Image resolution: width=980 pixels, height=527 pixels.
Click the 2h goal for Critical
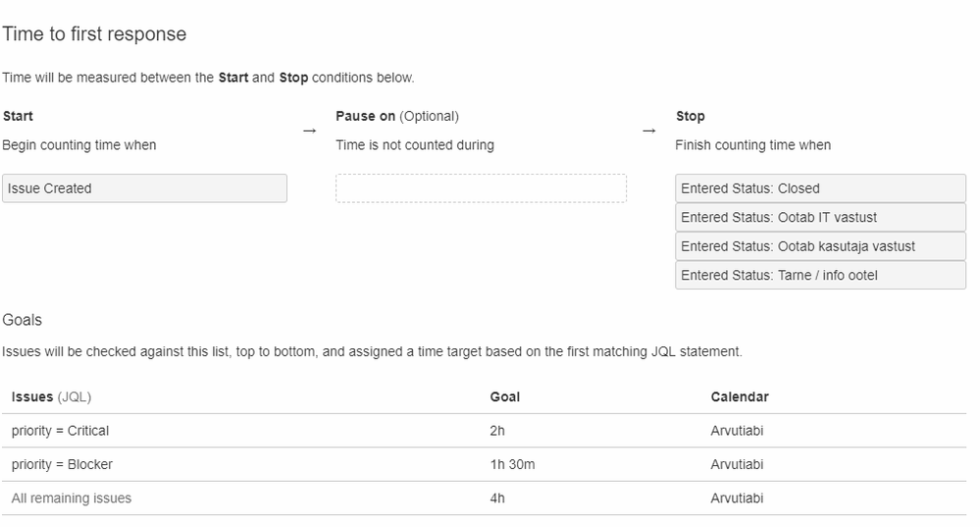497,431
